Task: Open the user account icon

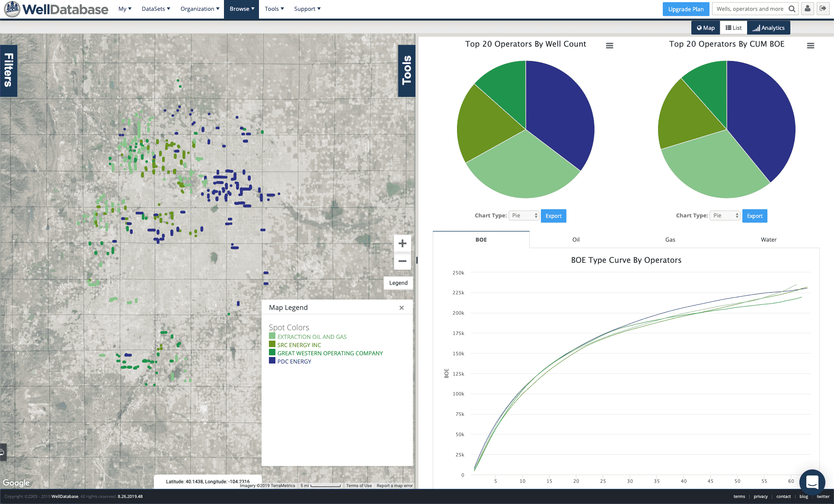Action: pyautogui.click(x=808, y=9)
